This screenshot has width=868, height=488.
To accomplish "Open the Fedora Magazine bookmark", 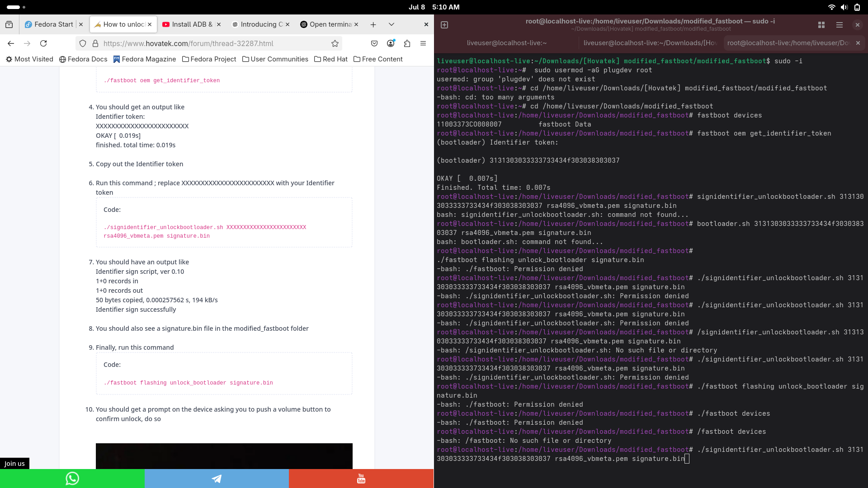I will pyautogui.click(x=145, y=59).
